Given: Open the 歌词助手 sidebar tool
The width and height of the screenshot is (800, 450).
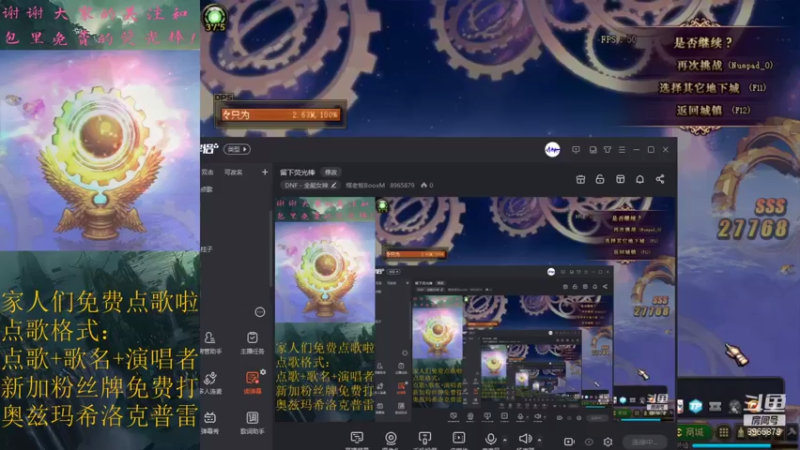Looking at the screenshot, I should [x=252, y=423].
